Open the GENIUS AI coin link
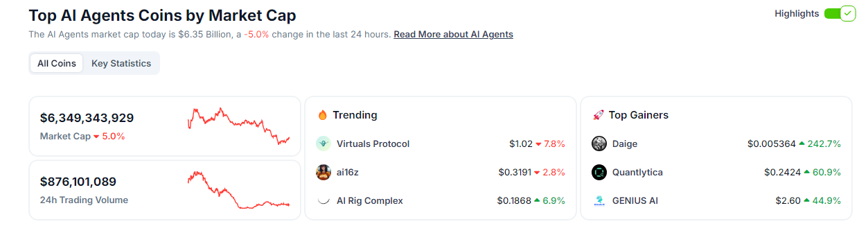868x251 pixels. click(x=635, y=200)
